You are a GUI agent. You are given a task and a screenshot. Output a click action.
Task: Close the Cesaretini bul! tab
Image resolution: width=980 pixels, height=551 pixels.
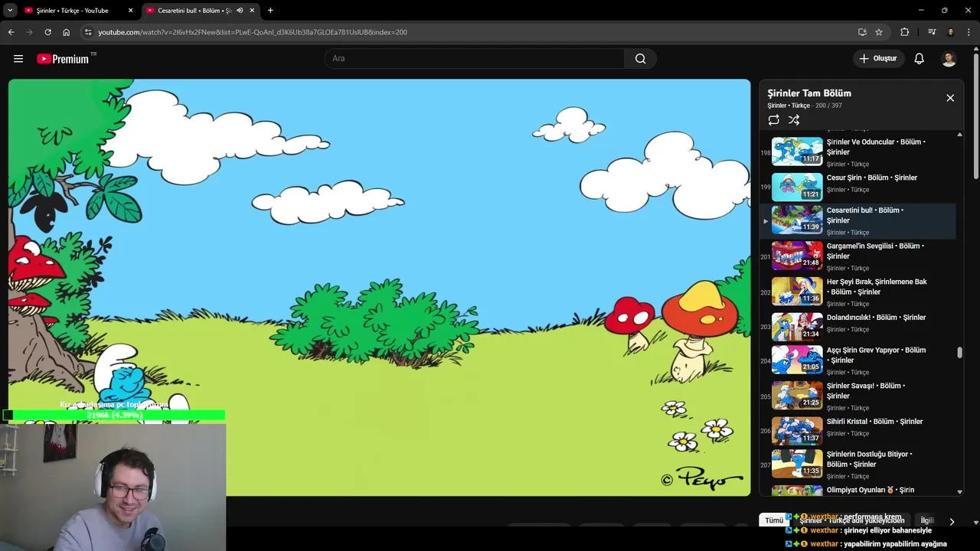point(252,11)
